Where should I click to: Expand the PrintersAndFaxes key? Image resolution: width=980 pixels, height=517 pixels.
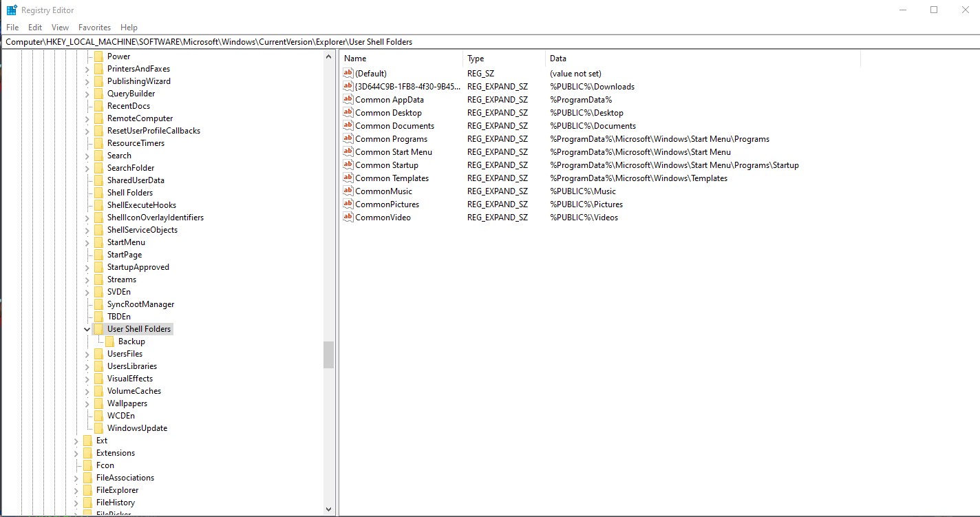pyautogui.click(x=87, y=69)
